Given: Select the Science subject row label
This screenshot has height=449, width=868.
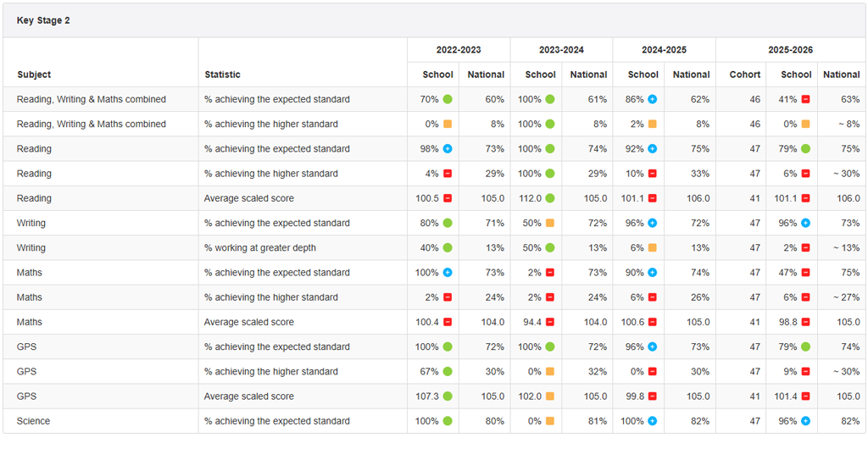Looking at the screenshot, I should click(33, 421).
